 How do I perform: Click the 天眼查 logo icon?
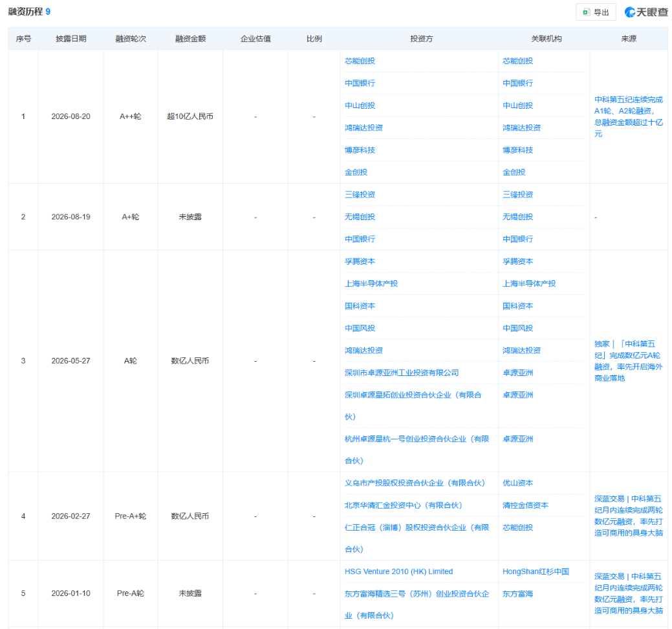coord(629,12)
